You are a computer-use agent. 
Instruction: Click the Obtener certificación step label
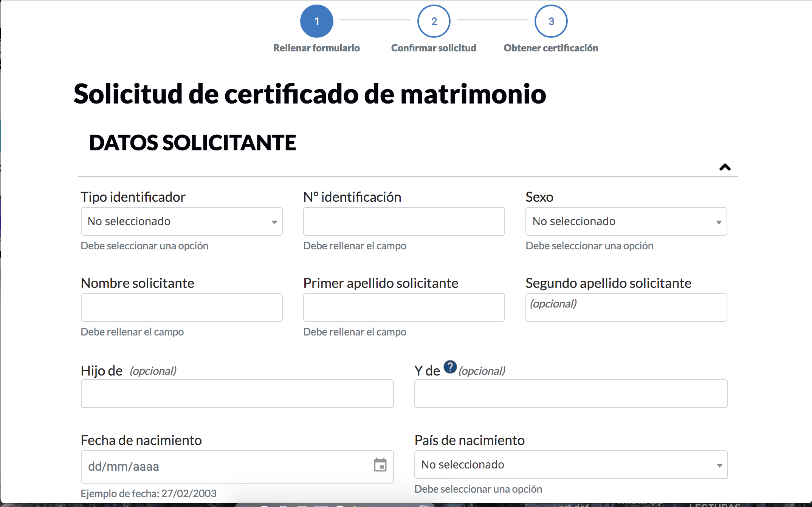point(551,48)
